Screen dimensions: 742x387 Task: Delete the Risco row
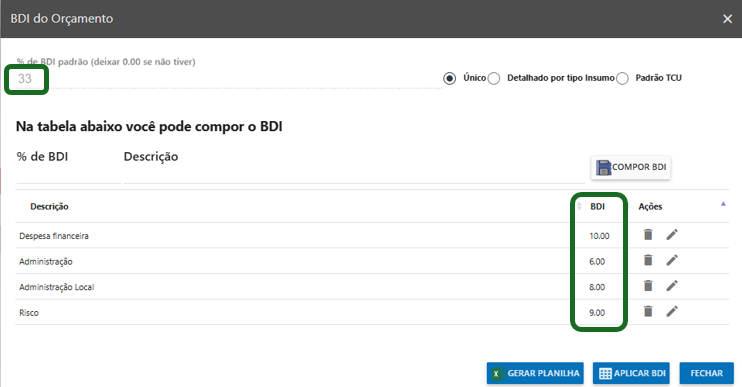[x=648, y=311]
